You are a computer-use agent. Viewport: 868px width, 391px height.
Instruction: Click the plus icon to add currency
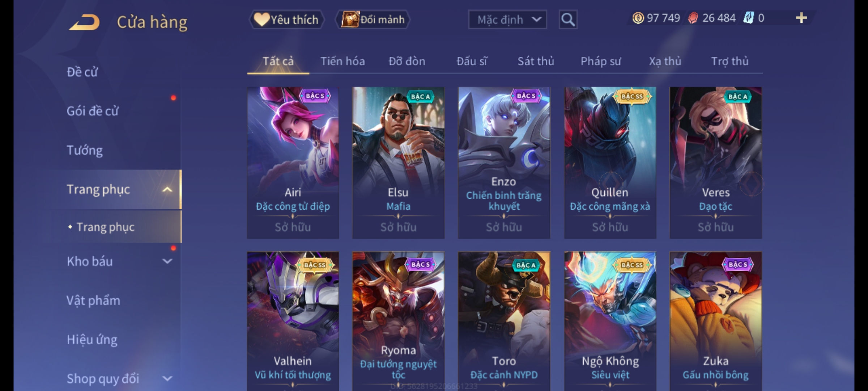(801, 18)
